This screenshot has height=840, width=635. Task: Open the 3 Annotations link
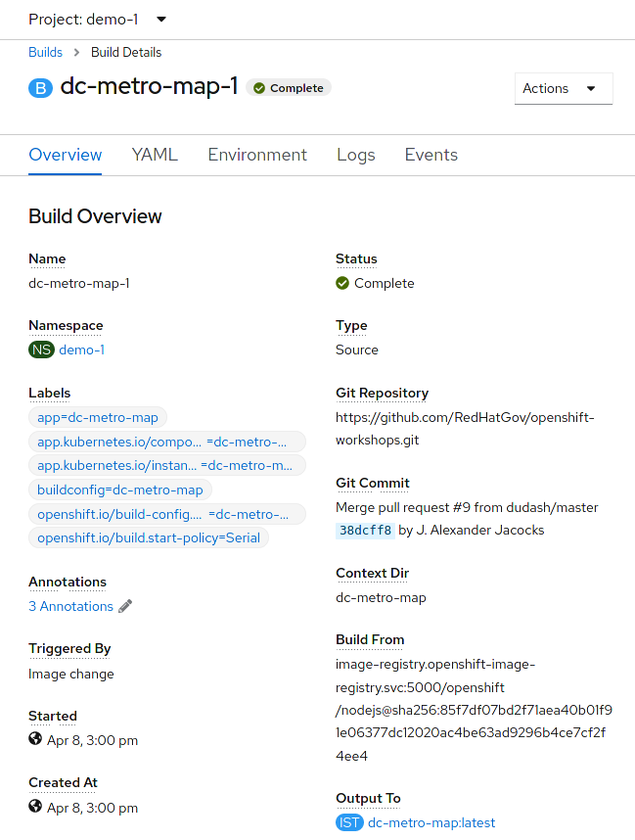[x=70, y=606]
